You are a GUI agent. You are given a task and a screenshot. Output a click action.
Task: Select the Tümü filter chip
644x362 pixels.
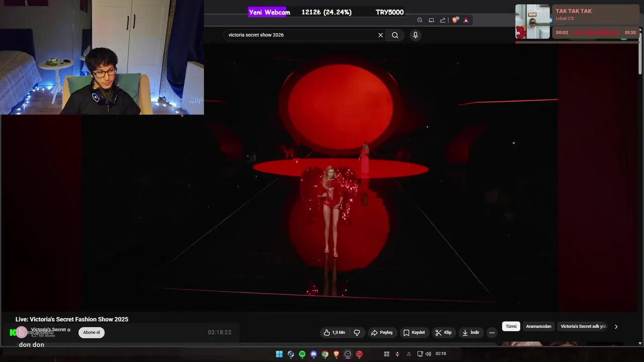click(x=511, y=326)
